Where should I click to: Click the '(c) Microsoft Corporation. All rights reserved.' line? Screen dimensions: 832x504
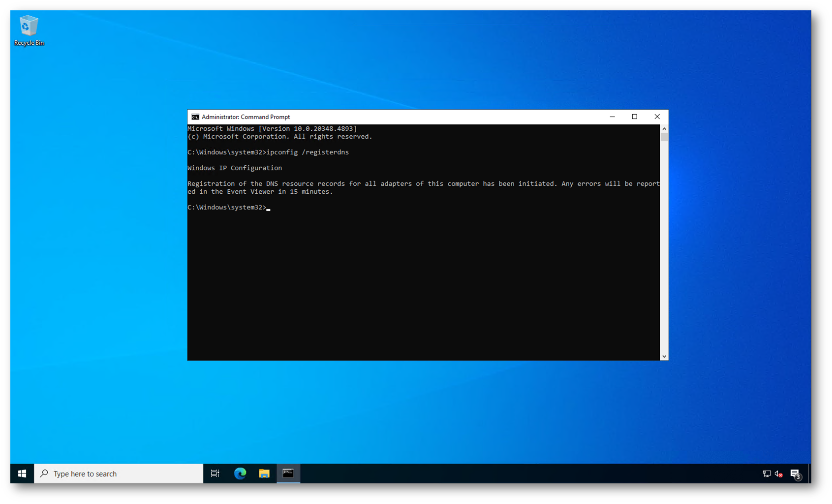[280, 137]
